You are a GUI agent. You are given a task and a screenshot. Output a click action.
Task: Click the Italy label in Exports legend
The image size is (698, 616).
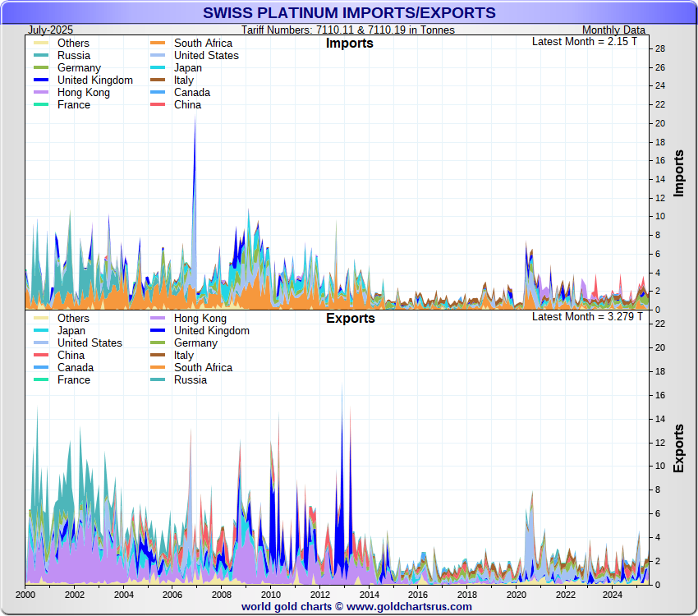point(184,356)
